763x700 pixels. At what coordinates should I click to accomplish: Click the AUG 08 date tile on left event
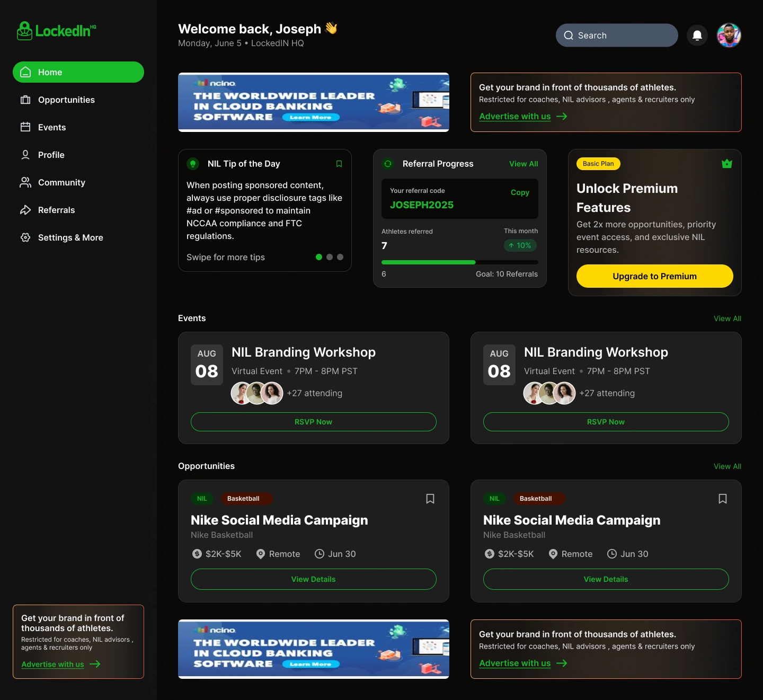[x=207, y=365]
